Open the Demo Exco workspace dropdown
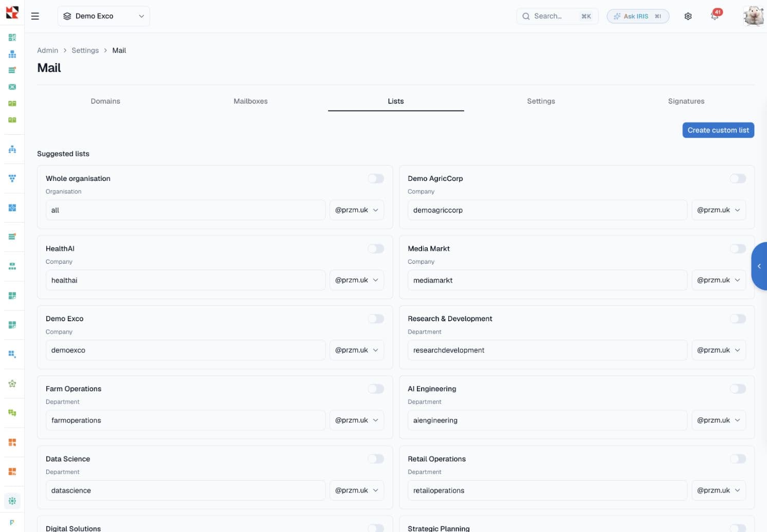 (x=104, y=16)
